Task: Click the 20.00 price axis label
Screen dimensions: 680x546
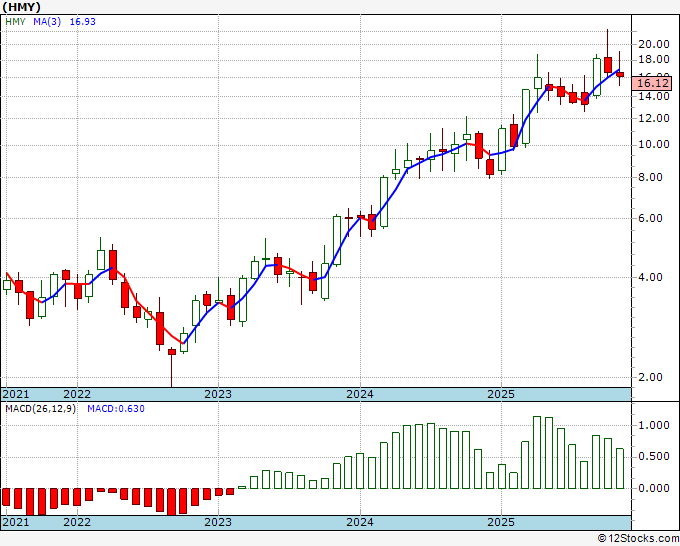Action: pyautogui.click(x=654, y=44)
